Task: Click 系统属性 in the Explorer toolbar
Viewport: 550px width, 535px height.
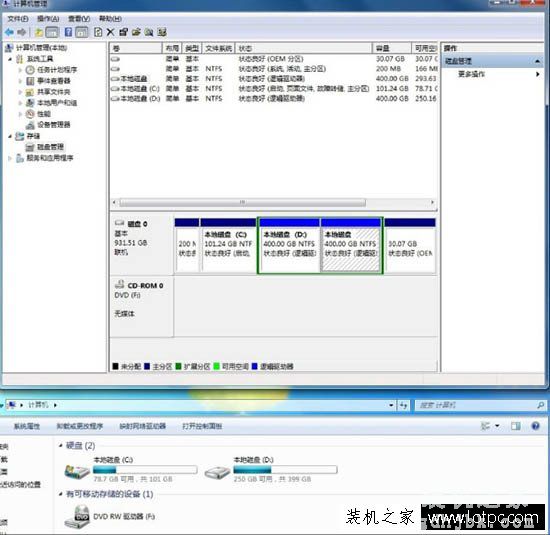Action: [x=27, y=427]
